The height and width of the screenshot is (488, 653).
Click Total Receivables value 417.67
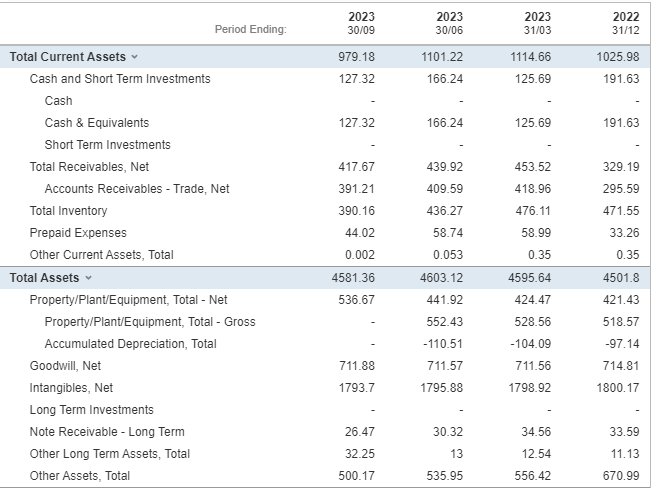[356, 167]
